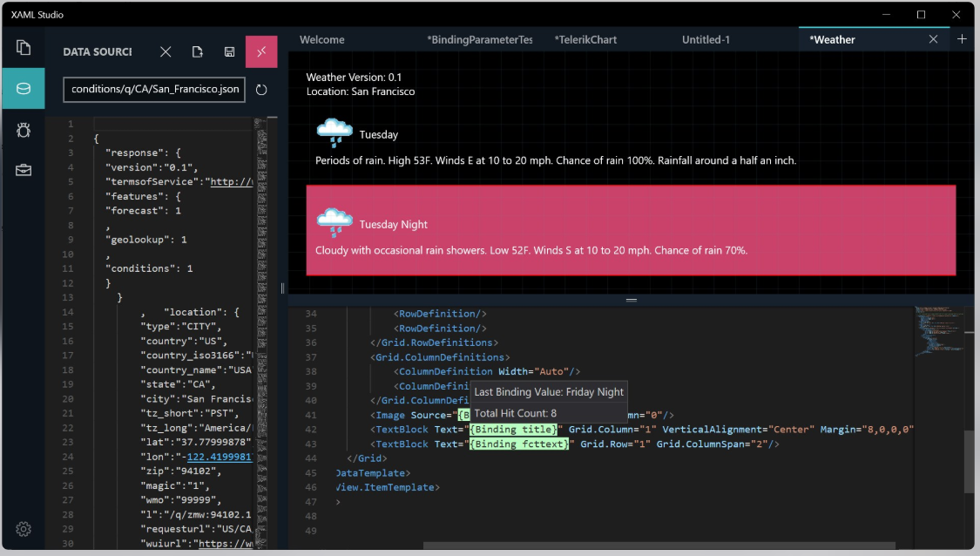
Task: Click the "Last Binding Value: Friday Night" tooltip
Action: click(549, 392)
